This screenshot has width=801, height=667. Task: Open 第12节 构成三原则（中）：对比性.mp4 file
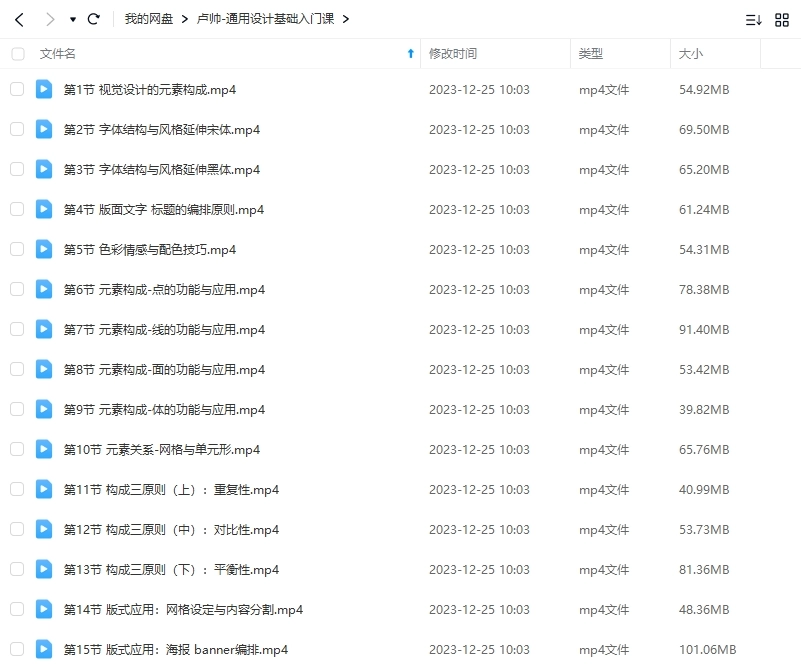pyautogui.click(x=171, y=529)
